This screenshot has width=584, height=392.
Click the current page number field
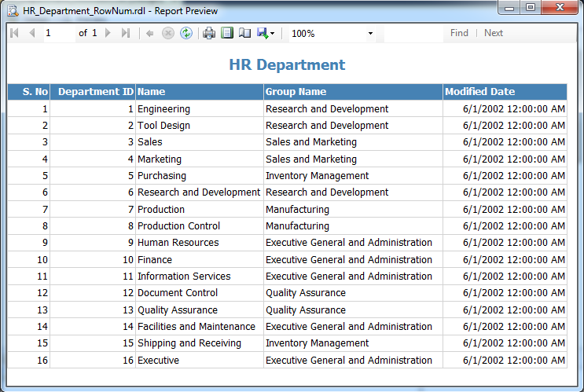point(59,33)
